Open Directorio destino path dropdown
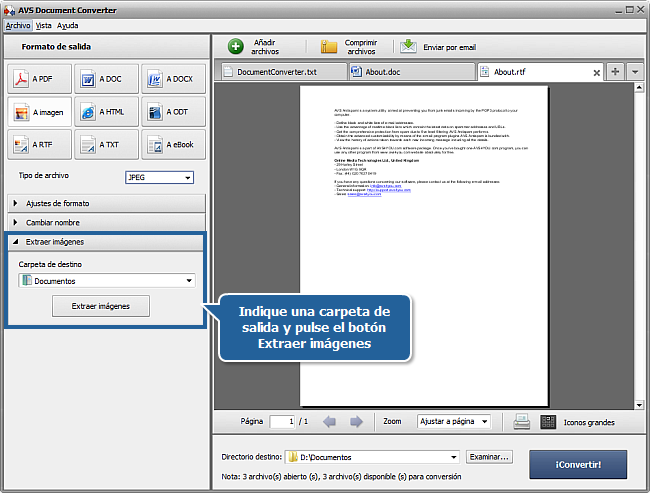The height and width of the screenshot is (493, 650). [x=372, y=457]
